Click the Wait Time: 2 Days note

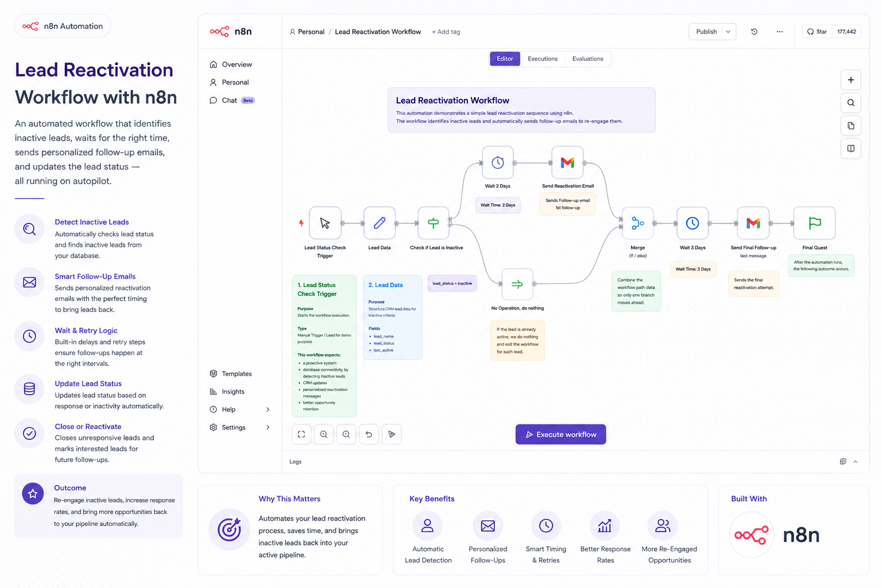(x=498, y=205)
